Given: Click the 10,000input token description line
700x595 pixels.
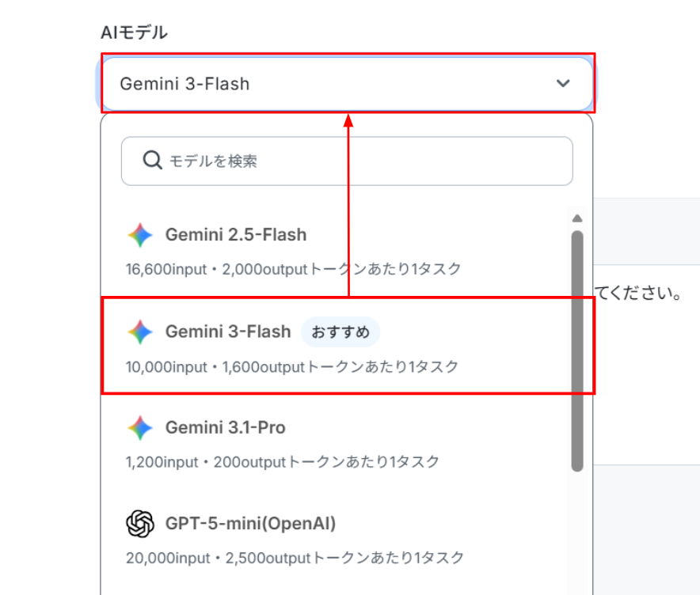Looking at the screenshot, I should coord(292,367).
